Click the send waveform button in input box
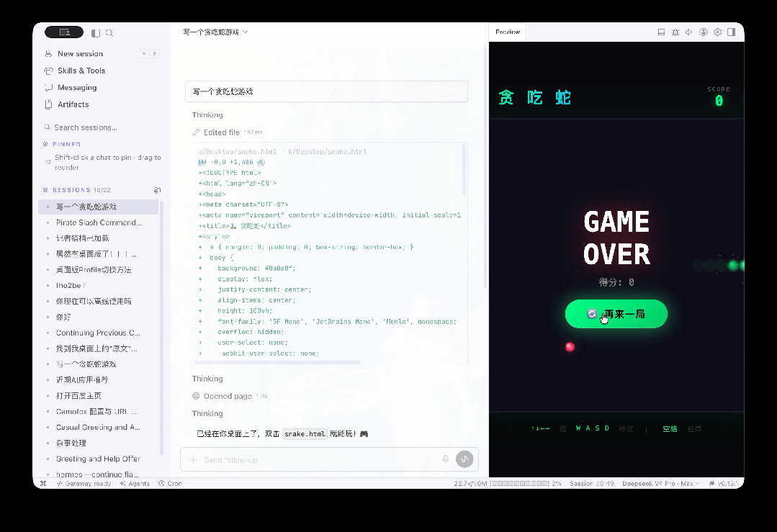Image resolution: width=777 pixels, height=532 pixels. (x=464, y=459)
